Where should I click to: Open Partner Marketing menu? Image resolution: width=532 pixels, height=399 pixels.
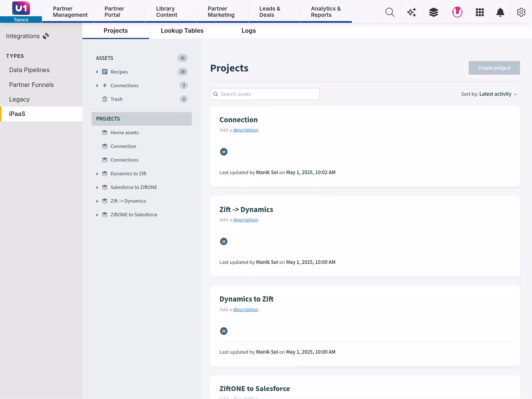[223, 12]
